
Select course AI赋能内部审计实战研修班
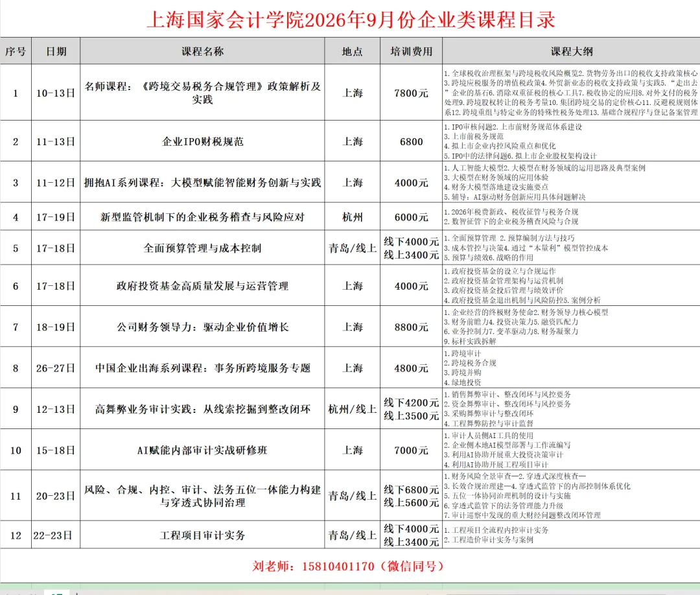click(202, 450)
